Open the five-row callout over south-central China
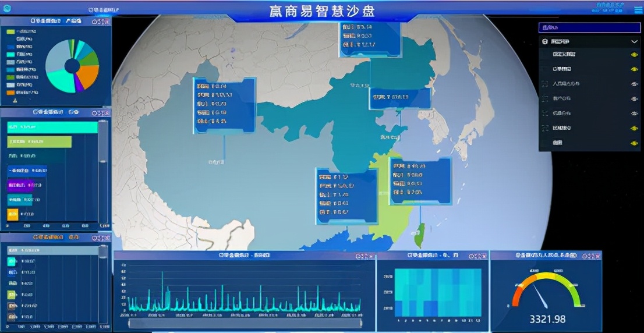Image resolution: width=644 pixels, height=333 pixels. (x=346, y=196)
